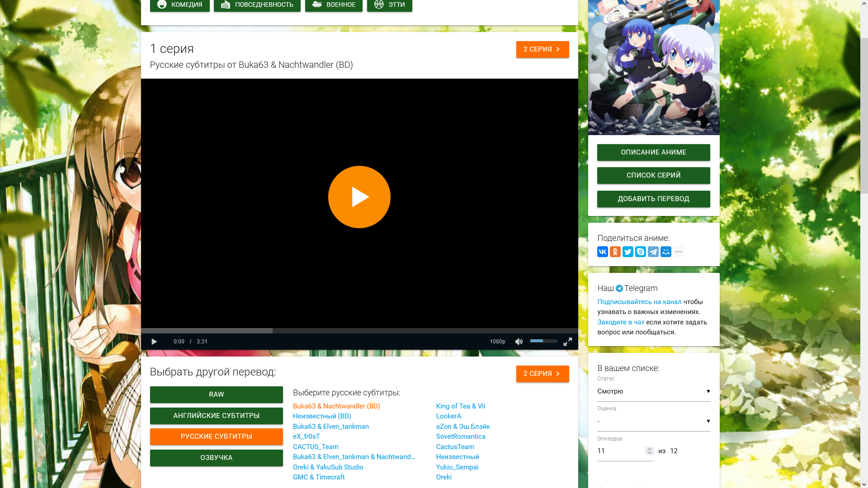Select GMC & Timecraft subtitles
This screenshot has width=868, height=488.
(x=319, y=477)
